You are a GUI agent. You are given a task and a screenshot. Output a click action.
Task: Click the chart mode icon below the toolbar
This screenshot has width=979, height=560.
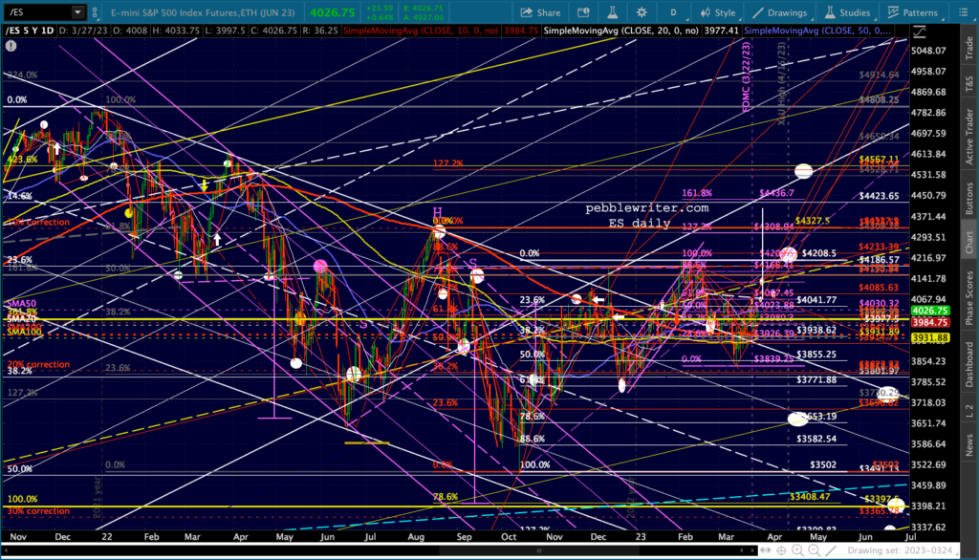pyautogui.click(x=919, y=32)
